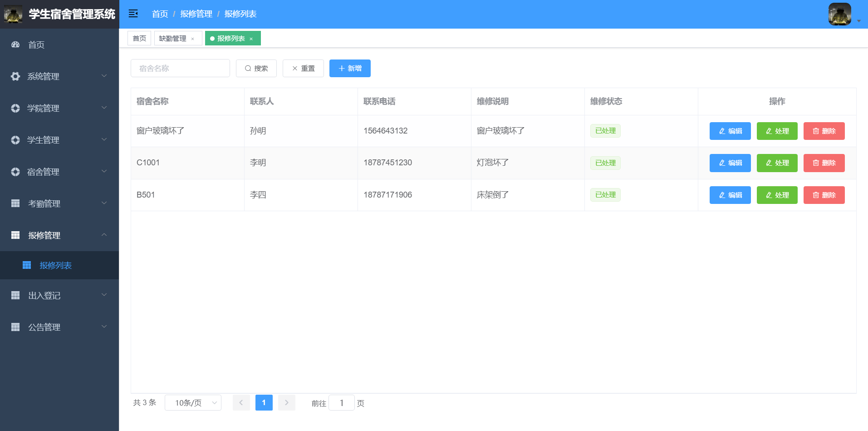Close the 报修列表 tab
This screenshot has width=868, height=431.
point(251,39)
